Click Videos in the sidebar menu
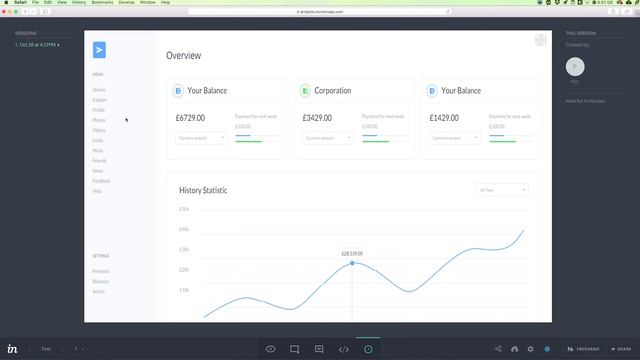The width and height of the screenshot is (640, 360). click(99, 131)
